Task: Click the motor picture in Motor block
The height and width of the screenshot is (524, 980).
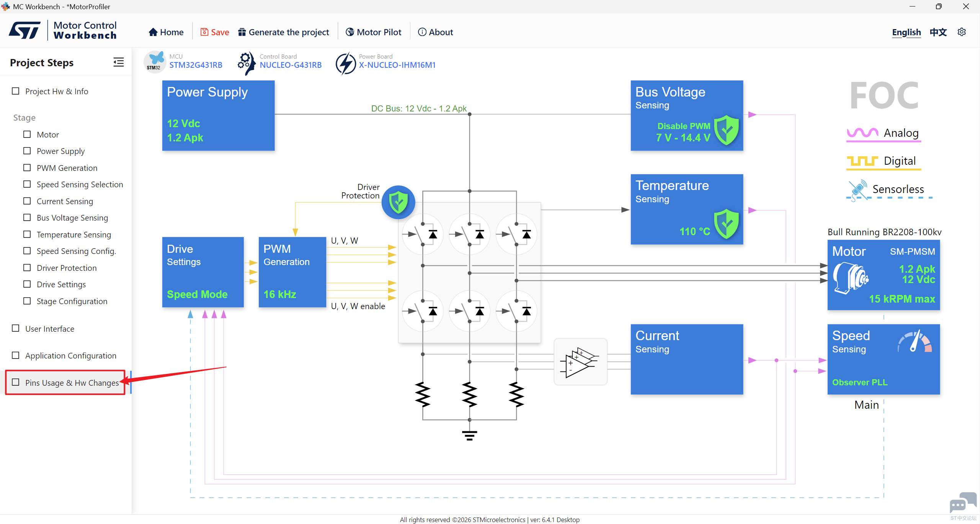Action: [x=851, y=278]
